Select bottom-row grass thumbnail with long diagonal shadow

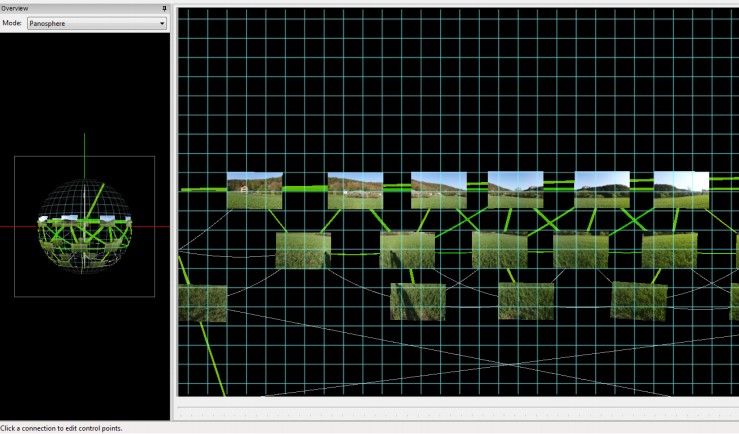418,302
